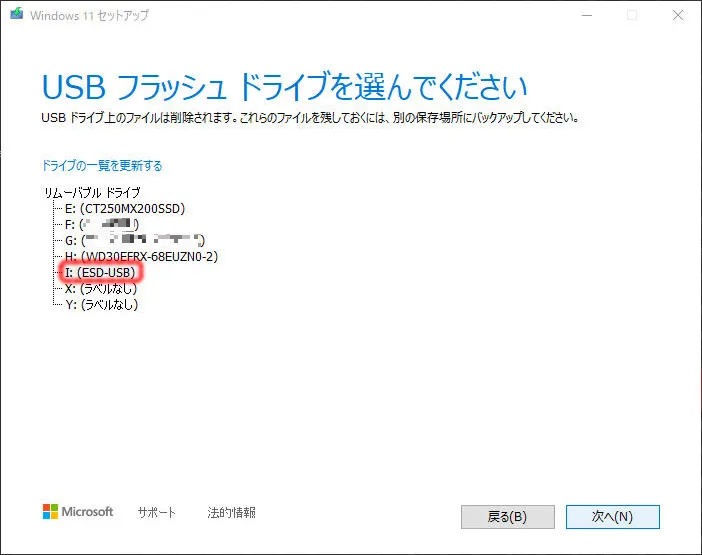Open the サポート link
The height and width of the screenshot is (555, 702).
click(x=156, y=512)
